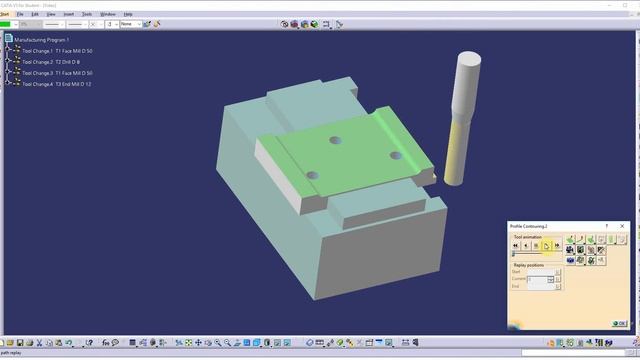Click the Open folder icon in bottom toolbar

pos(10,343)
